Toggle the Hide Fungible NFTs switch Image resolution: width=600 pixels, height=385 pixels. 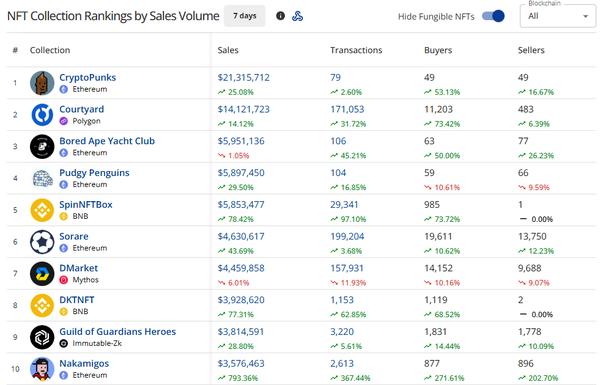493,16
